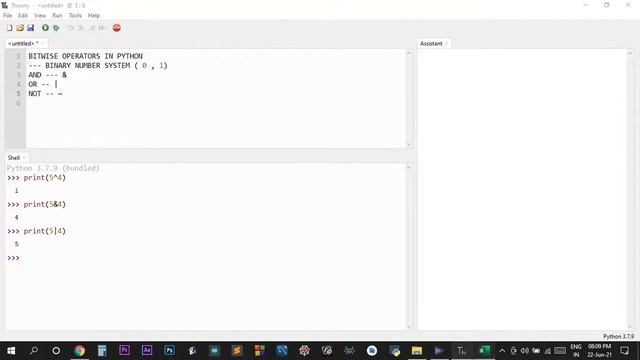640x360 pixels.
Task: Open Adobe After Effects from the taskbar
Action: tap(147, 351)
